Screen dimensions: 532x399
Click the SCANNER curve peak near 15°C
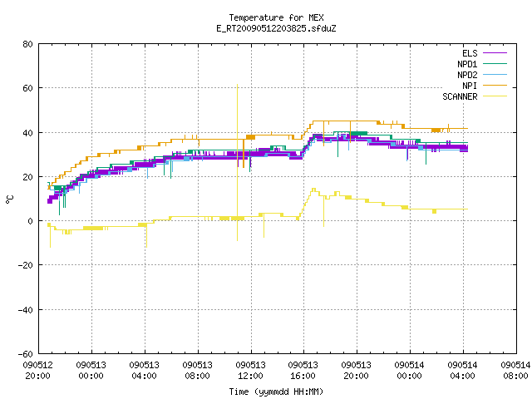click(313, 190)
